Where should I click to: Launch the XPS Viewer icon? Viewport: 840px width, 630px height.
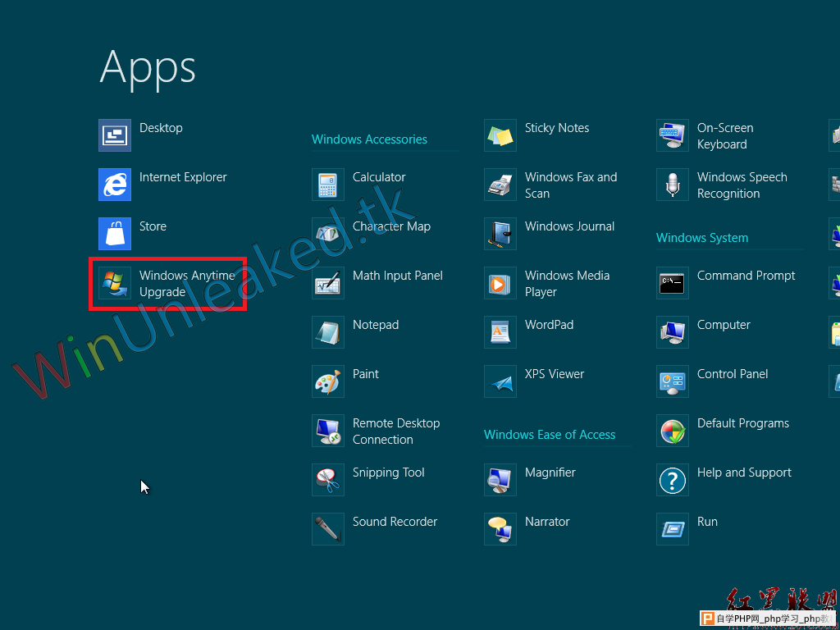click(500, 382)
